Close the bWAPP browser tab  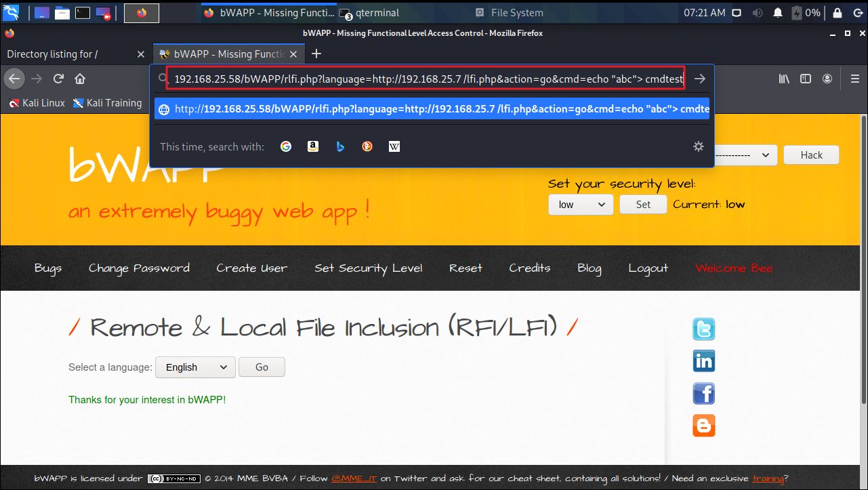(294, 54)
